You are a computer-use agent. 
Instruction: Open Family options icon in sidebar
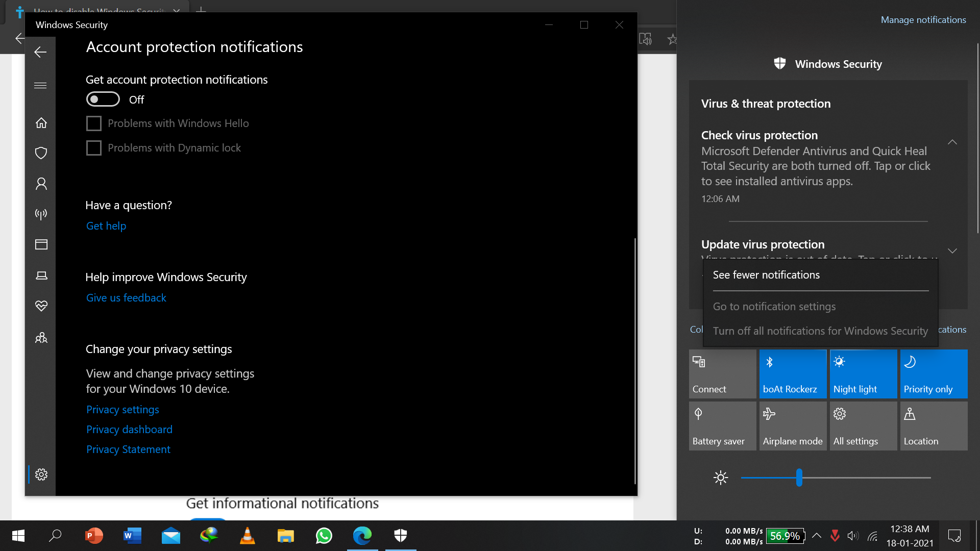(41, 338)
